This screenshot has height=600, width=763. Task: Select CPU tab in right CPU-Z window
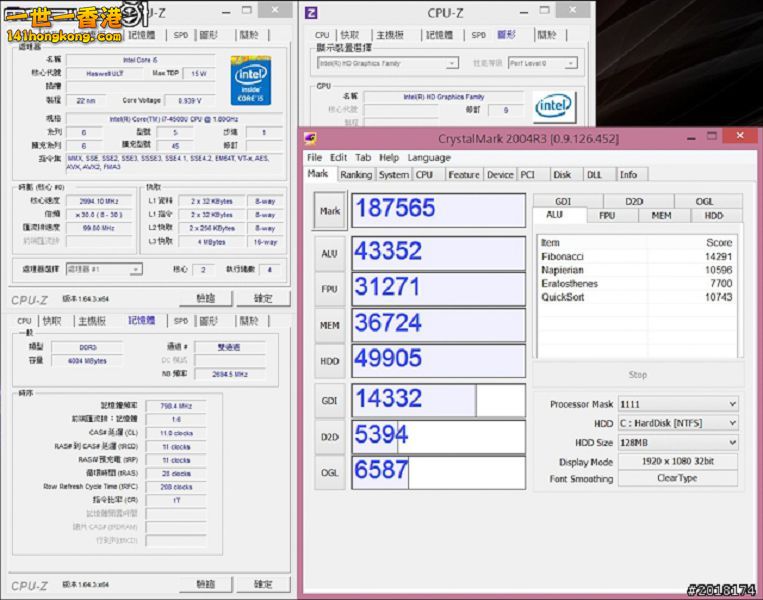tap(322, 35)
